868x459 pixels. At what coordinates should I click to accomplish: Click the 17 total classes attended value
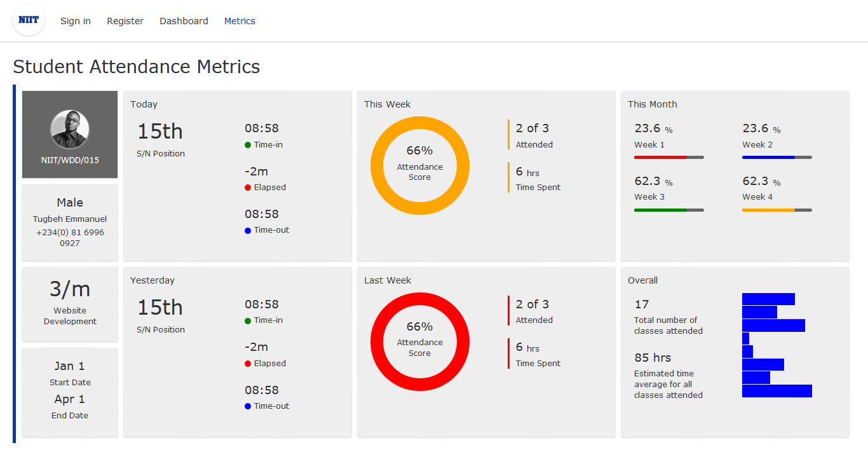642,305
